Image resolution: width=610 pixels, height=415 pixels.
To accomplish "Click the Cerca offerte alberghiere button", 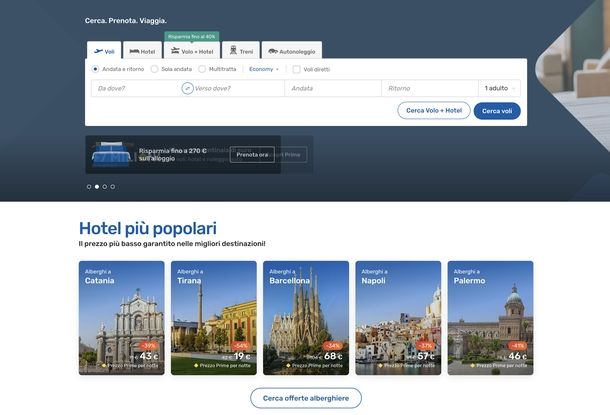I will [305, 398].
